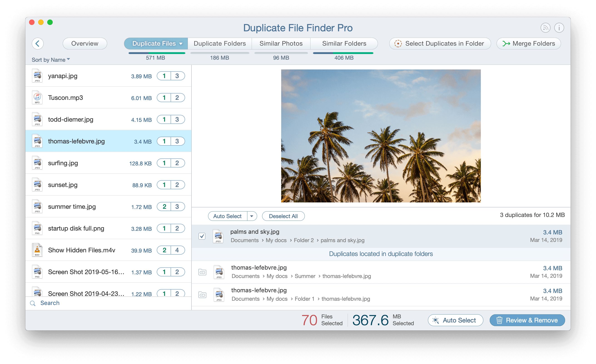Switch to the Duplicate Folders tab
The image size is (596, 364).
[x=219, y=43]
